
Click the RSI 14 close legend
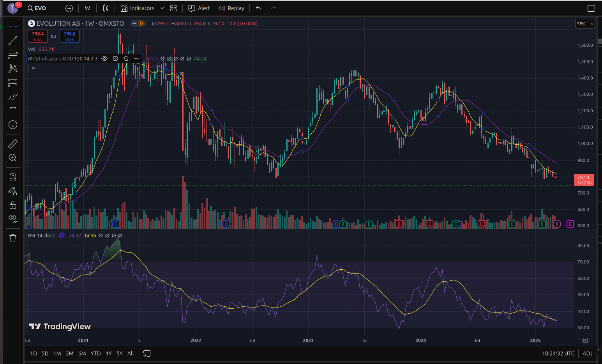pos(41,235)
